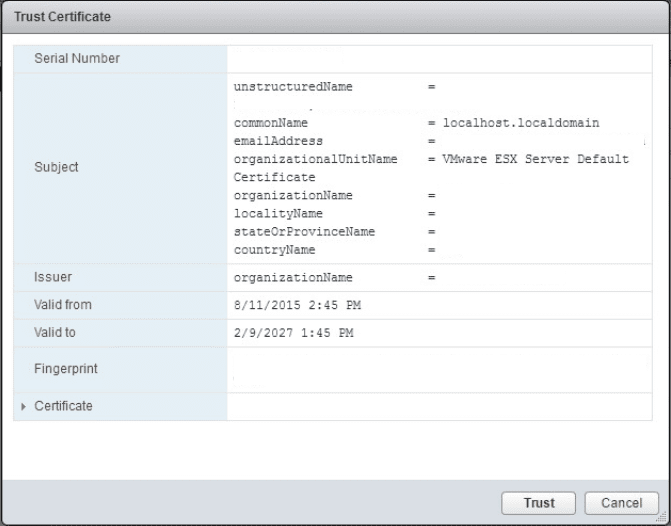Screen dimensions: 671x526
Task: Select the Certificate row label
Action: (x=63, y=406)
